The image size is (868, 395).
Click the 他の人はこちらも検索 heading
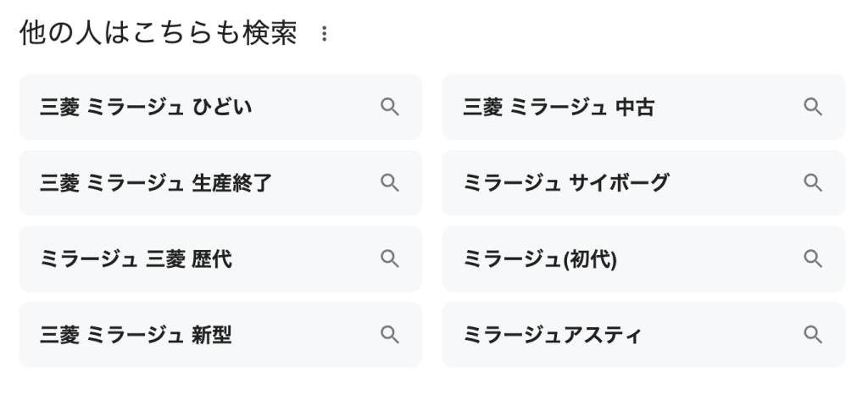coord(158,34)
